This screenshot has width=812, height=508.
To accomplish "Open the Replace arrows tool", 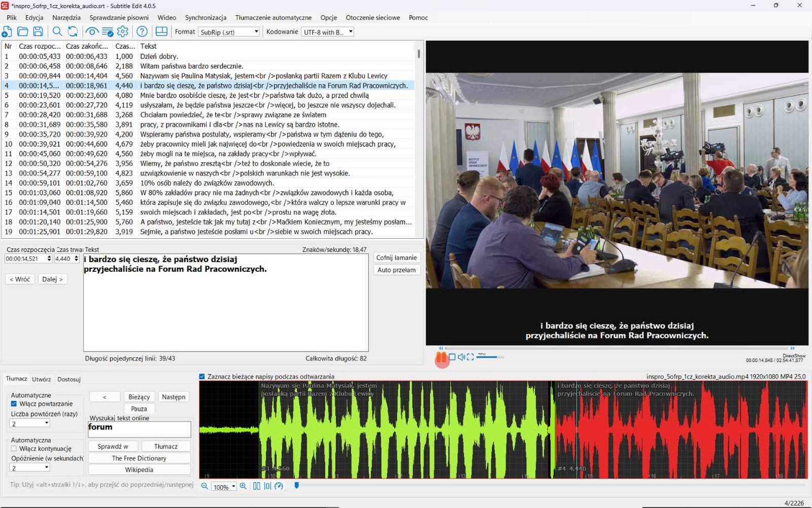I will pyautogui.click(x=73, y=31).
